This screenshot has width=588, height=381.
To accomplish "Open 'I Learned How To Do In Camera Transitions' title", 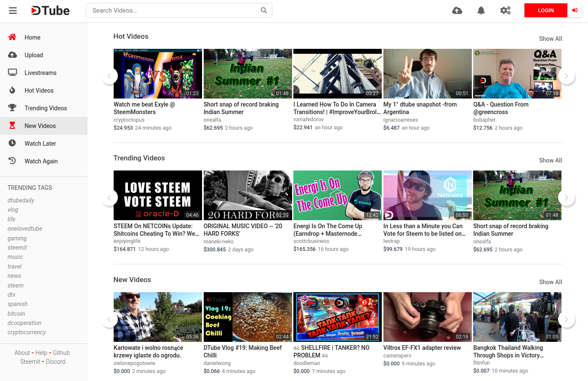I will click(x=337, y=108).
